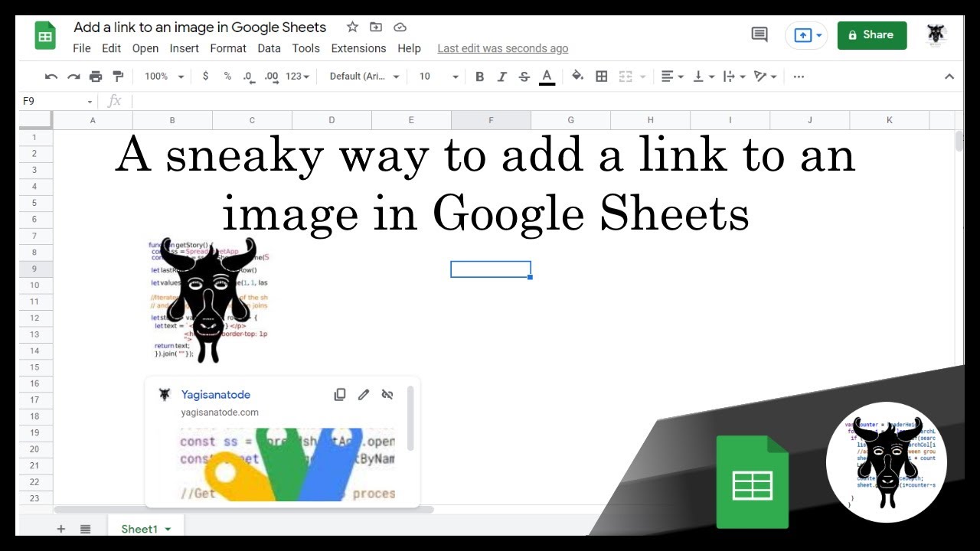Star this spreadsheet
The height and width of the screenshot is (551, 980).
[352, 27]
